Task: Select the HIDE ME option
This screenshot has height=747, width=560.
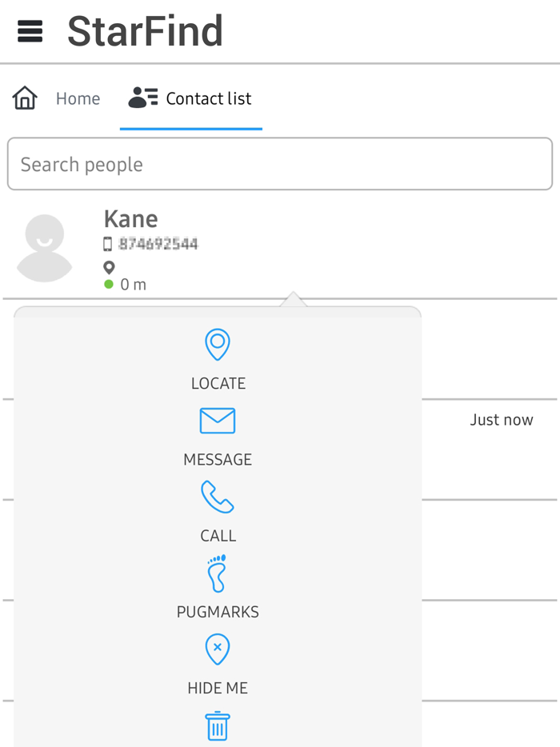Action: click(218, 688)
